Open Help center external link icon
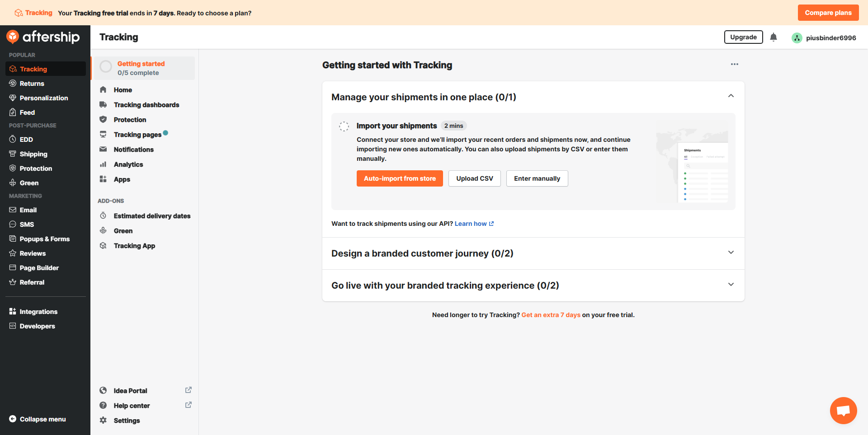868x435 pixels. pyautogui.click(x=189, y=405)
